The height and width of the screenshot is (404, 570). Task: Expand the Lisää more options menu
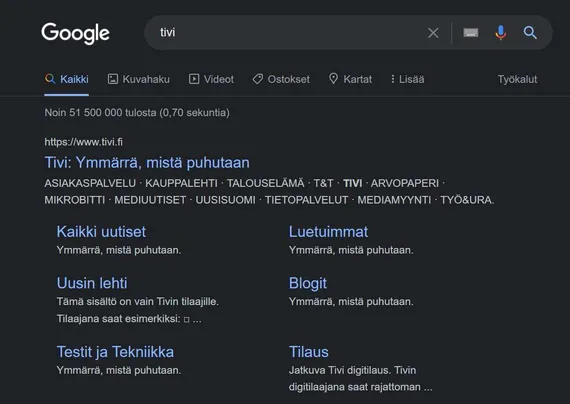(408, 79)
